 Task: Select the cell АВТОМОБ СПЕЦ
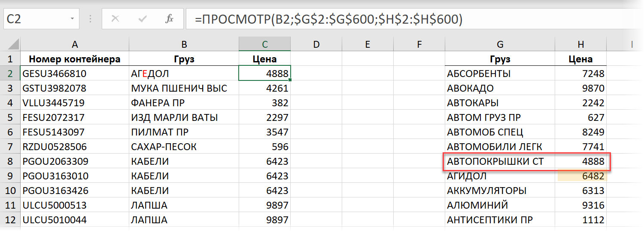pos(500,132)
